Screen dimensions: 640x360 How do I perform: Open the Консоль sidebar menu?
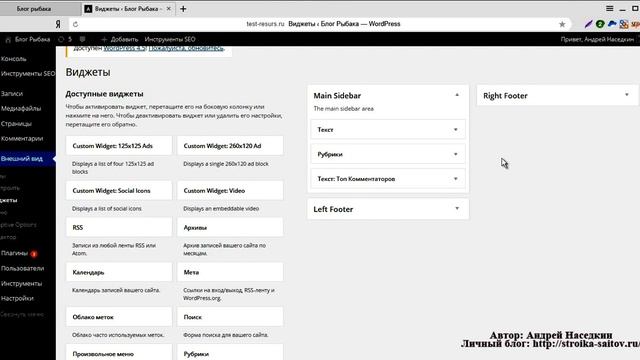13,59
